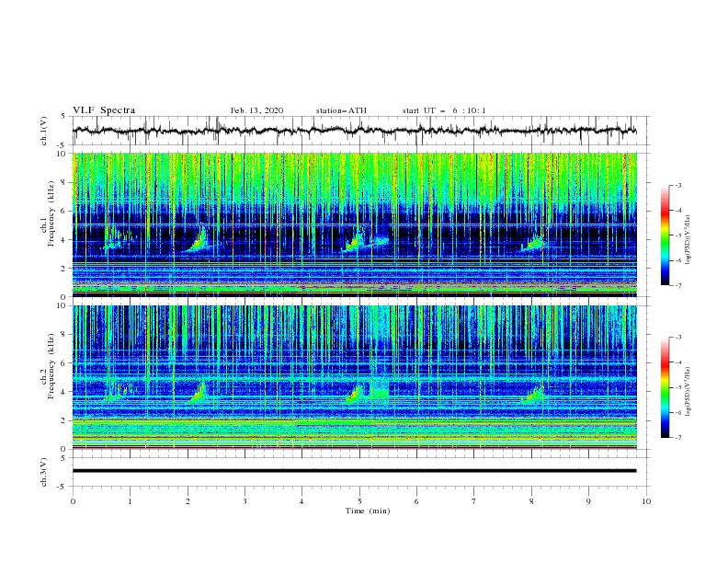This screenshot has width=728, height=563.
Task: Click the "VLF Spectra" plot title
Action: (104, 110)
